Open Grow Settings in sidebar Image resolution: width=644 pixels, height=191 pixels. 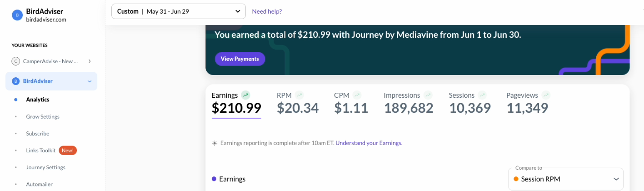click(x=43, y=116)
